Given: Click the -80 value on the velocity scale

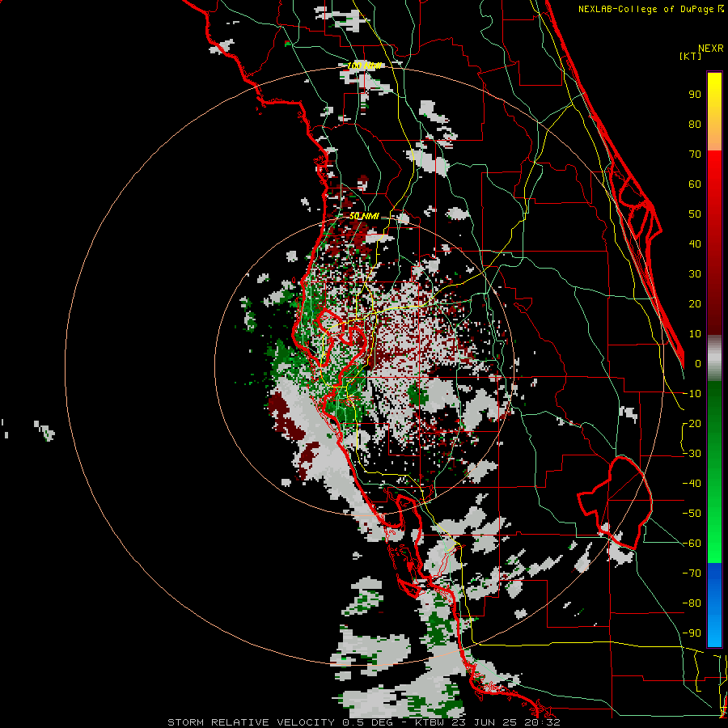Looking at the screenshot, I should [x=692, y=603].
